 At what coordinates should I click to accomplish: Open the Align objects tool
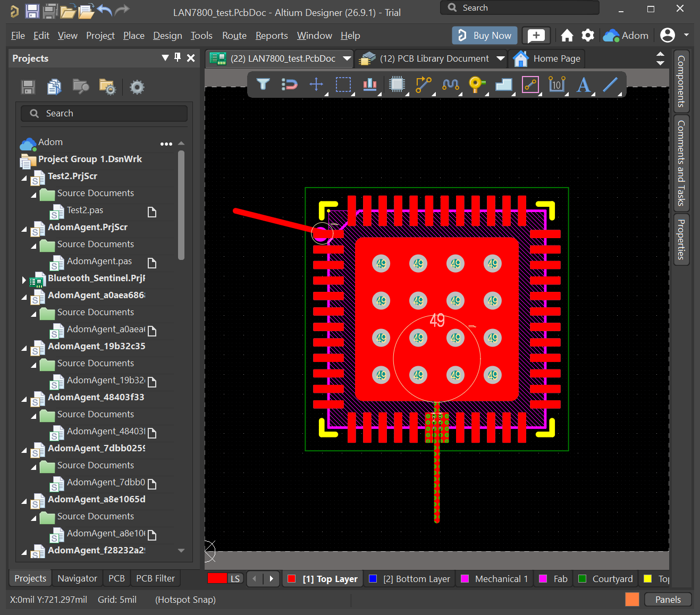click(x=370, y=85)
